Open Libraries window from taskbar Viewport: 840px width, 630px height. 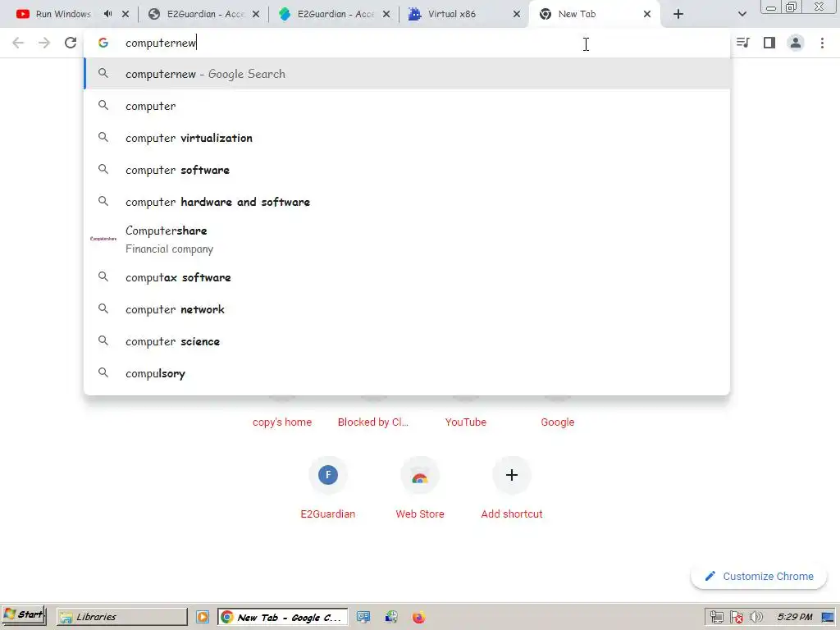[122, 617]
